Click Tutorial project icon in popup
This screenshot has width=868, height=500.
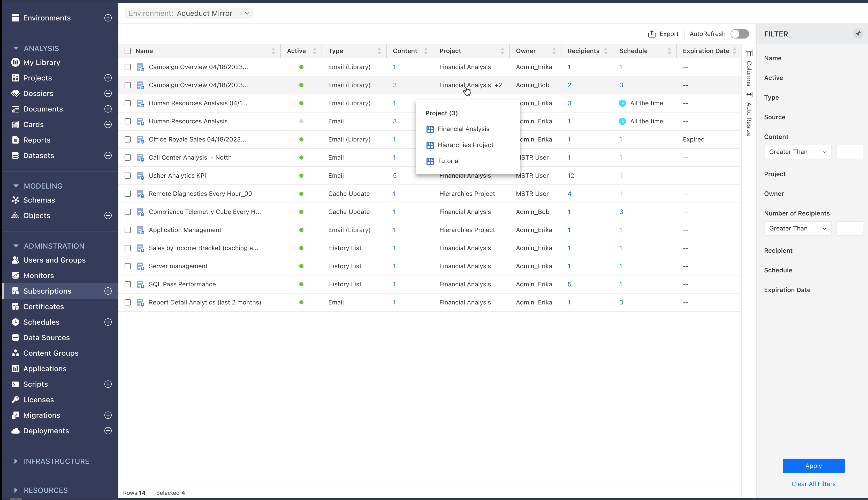coord(430,161)
